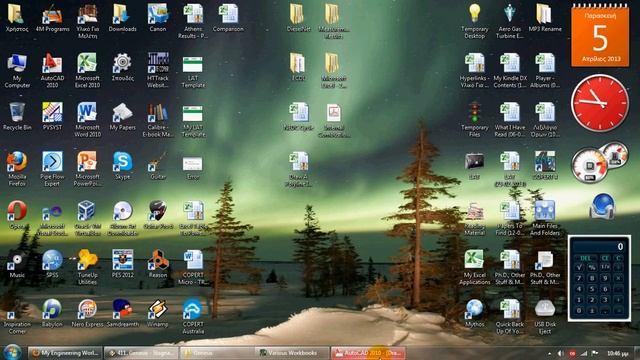Open the Temporary Desktop lightbulb icon
The height and width of the screenshot is (360, 640).
pos(474,21)
